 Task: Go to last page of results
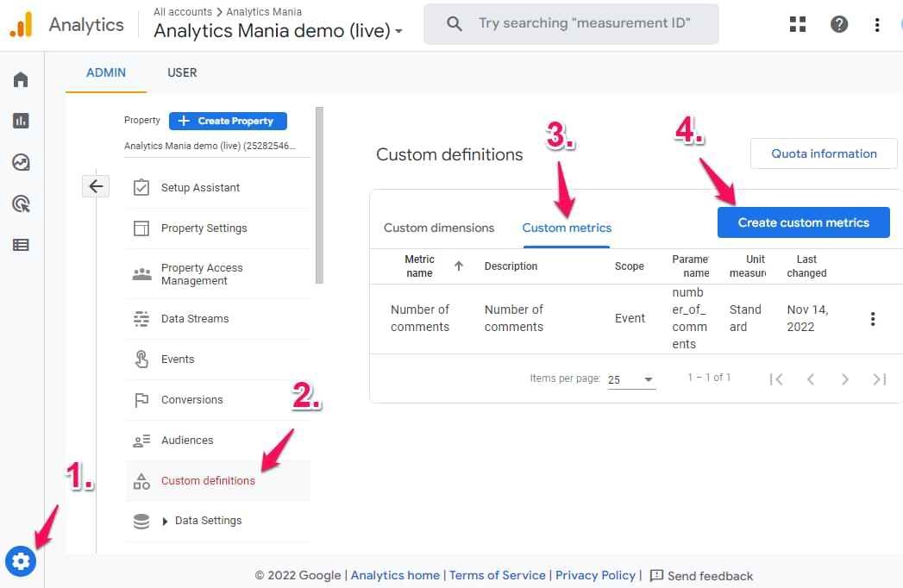[x=880, y=379]
